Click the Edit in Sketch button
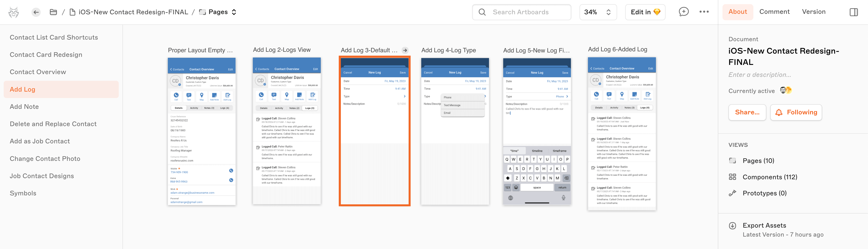The width and height of the screenshot is (868, 249). tap(645, 12)
